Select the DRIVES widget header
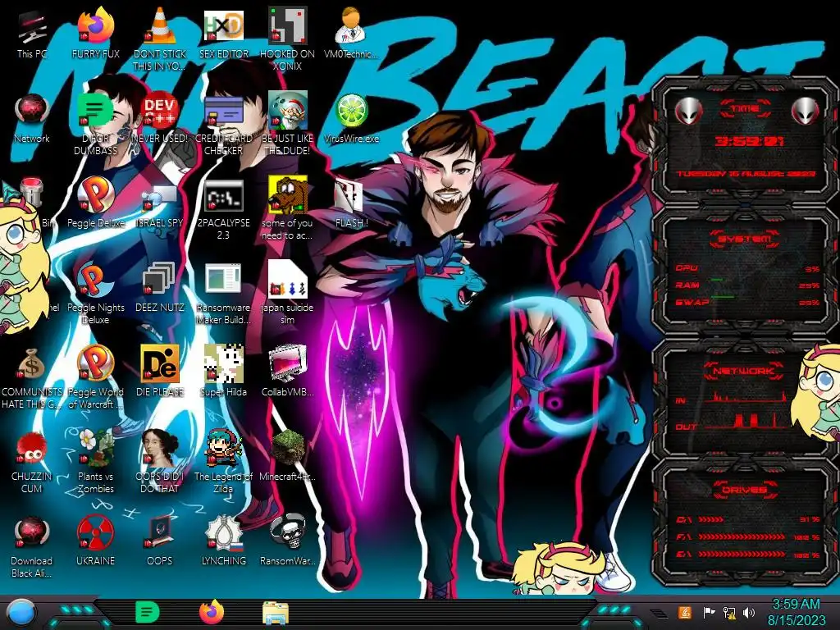840x630 pixels. pos(745,490)
